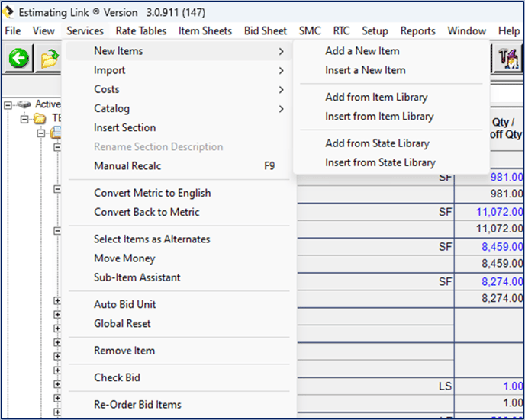Open the Window menu
This screenshot has height=420, width=525.
[467, 30]
